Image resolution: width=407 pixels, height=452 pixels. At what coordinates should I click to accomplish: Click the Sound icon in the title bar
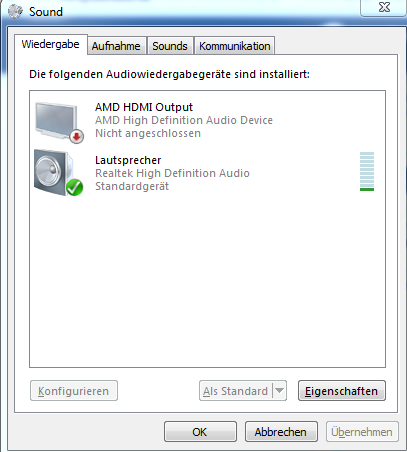pos(15,12)
